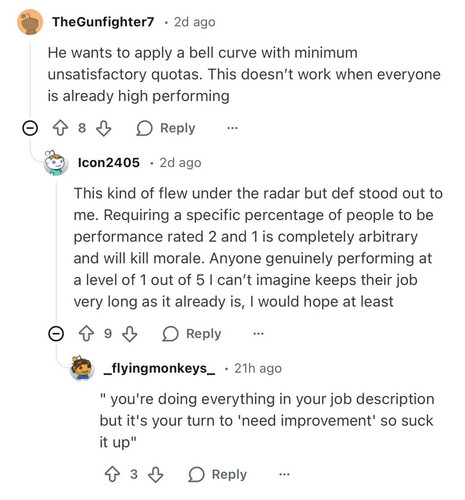Visit Icon2405 username profile link
The height and width of the screenshot is (500, 465).
109,163
